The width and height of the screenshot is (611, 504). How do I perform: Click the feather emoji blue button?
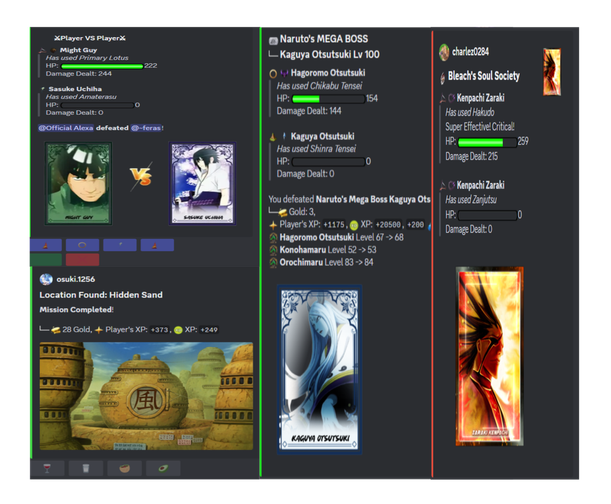tap(120, 245)
